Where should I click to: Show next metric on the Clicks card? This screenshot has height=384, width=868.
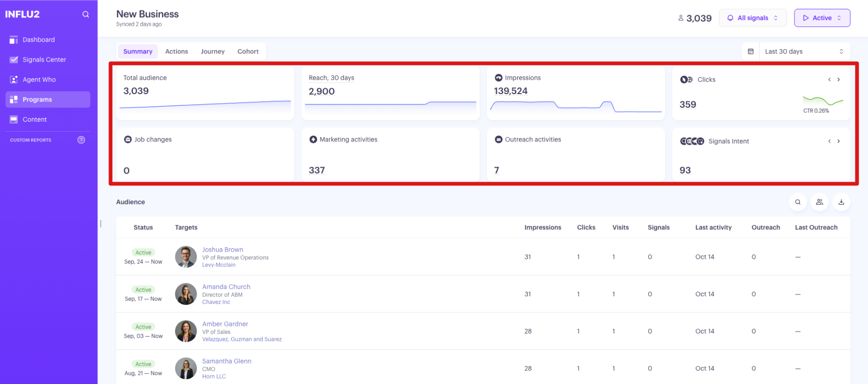[839, 80]
